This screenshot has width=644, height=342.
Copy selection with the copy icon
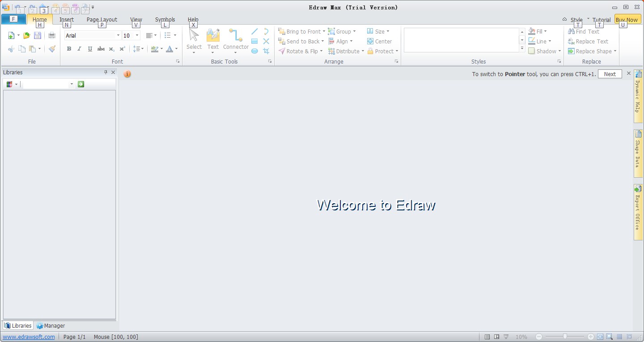point(22,49)
